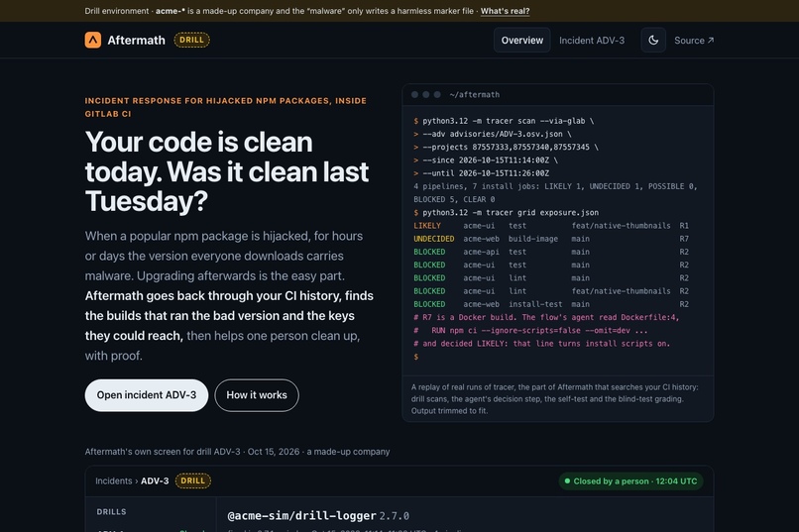The image size is (799, 532).
Task: Select the BLOCKED acme-api test main row
Action: pos(551,252)
